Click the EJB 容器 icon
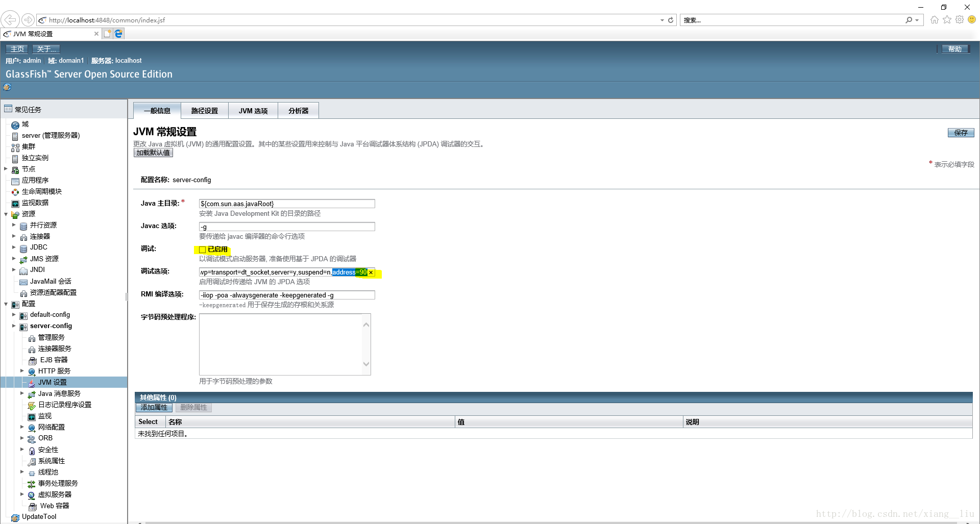Viewport: 980px width, 524px height. [33, 361]
